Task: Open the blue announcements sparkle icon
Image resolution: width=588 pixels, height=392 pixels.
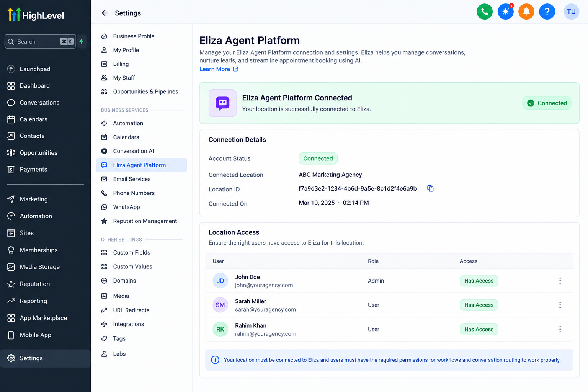Action: (506, 11)
